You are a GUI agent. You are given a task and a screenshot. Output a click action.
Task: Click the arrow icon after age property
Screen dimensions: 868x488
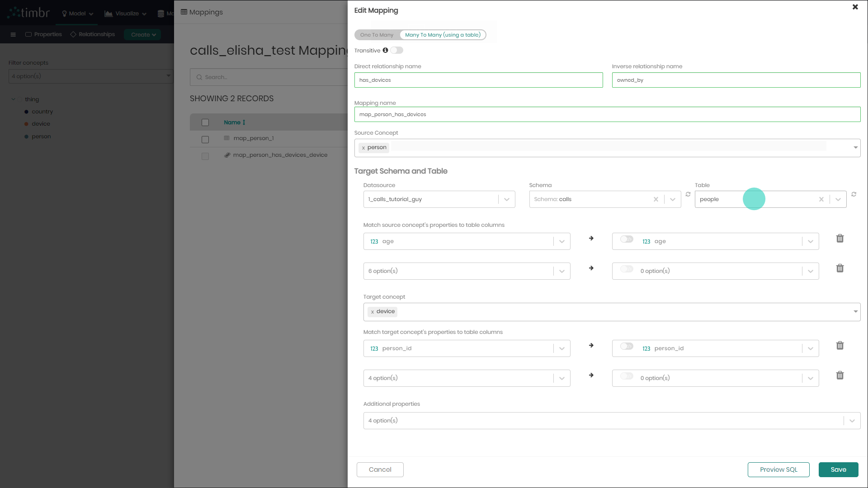pyautogui.click(x=591, y=238)
